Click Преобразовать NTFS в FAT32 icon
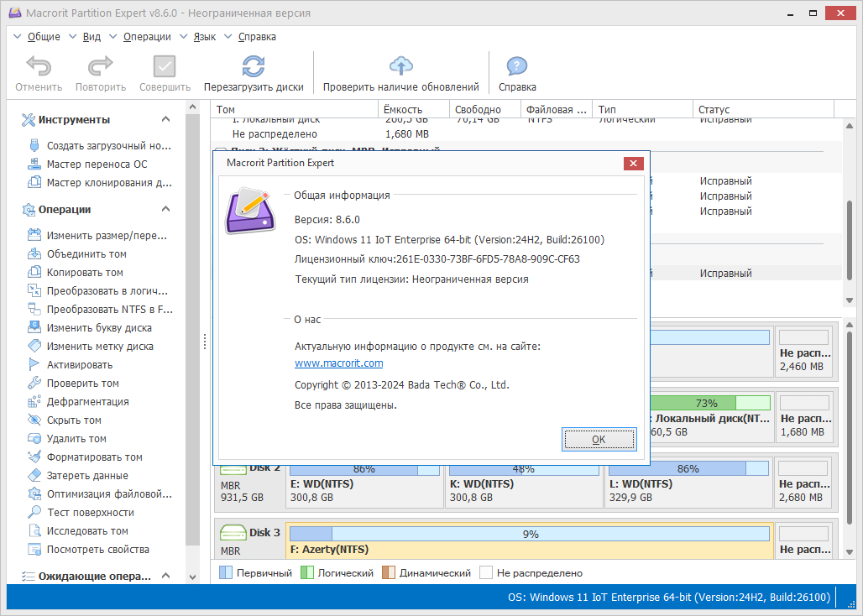Viewport: 863px width, 616px height. 34,309
